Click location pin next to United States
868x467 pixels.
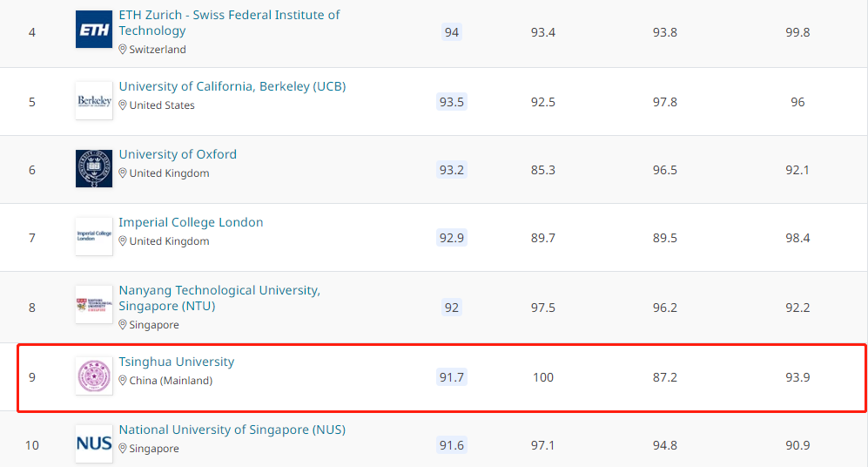pos(123,105)
